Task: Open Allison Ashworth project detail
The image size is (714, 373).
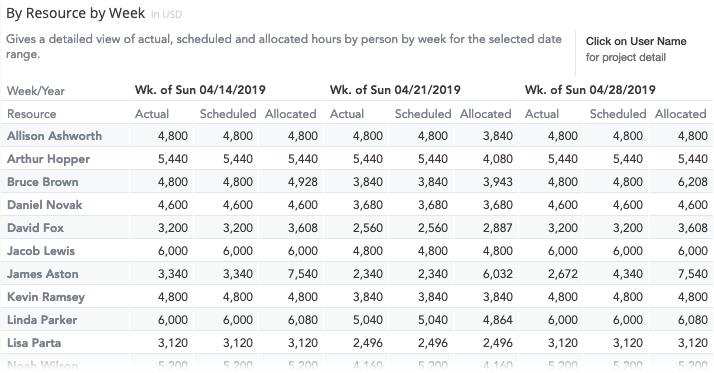Action: click(54, 136)
